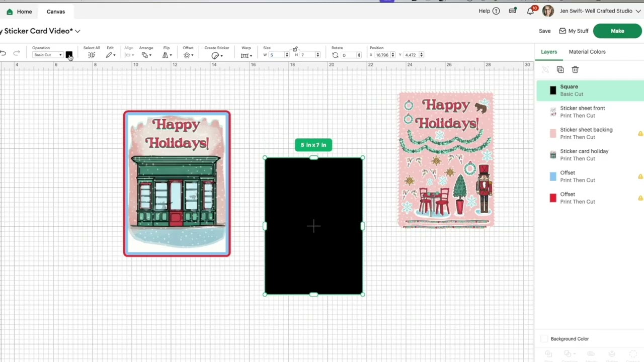Click the My Stuff envelope icon
The image size is (644, 362).
pos(562,31)
